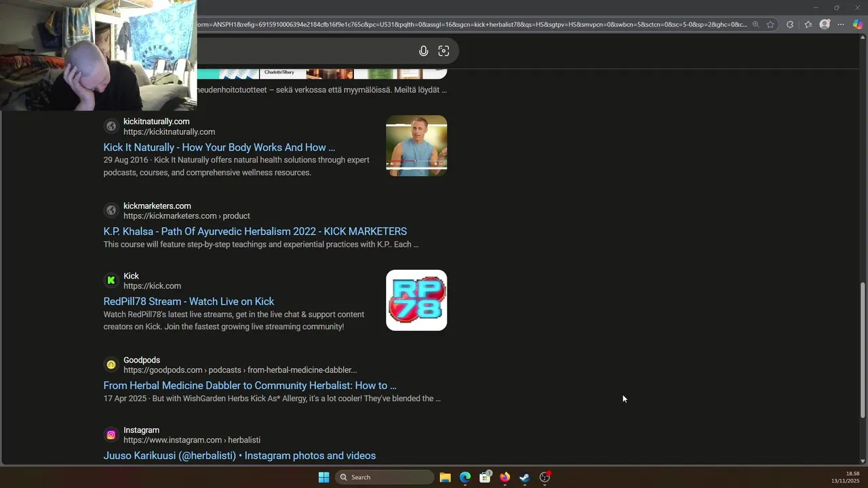Click the 'Kick' site name text
868x488 pixels.
[x=131, y=276]
